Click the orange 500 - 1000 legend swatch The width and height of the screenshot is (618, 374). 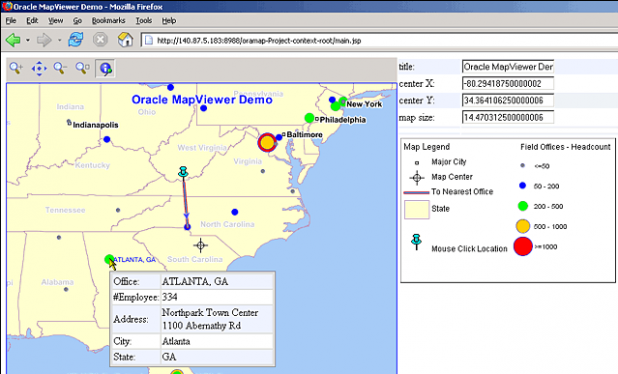[523, 226]
